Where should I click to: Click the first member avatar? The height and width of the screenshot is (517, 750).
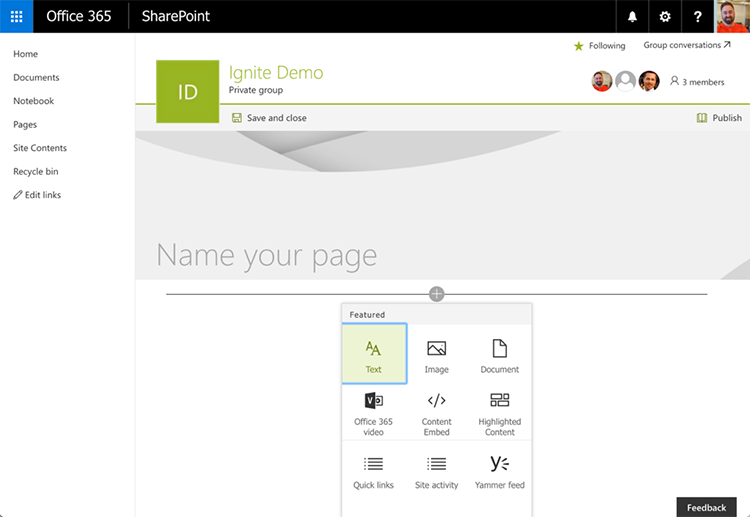[602, 81]
